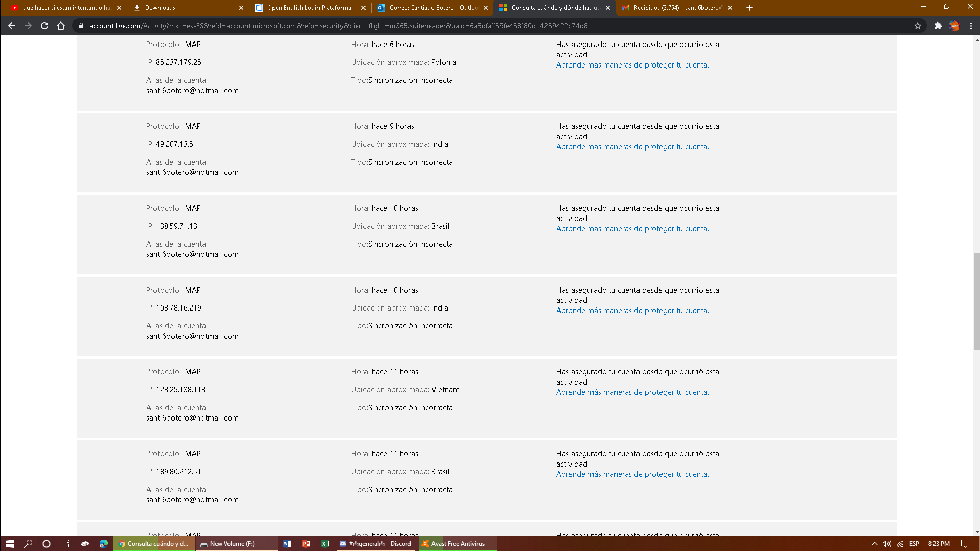Close the Gmail Recibidos tab
The image size is (980, 551).
(730, 8)
